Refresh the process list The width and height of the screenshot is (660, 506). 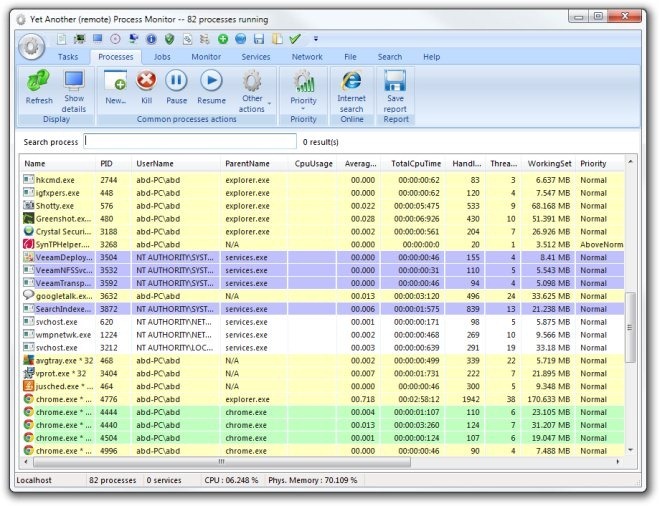coord(39,88)
